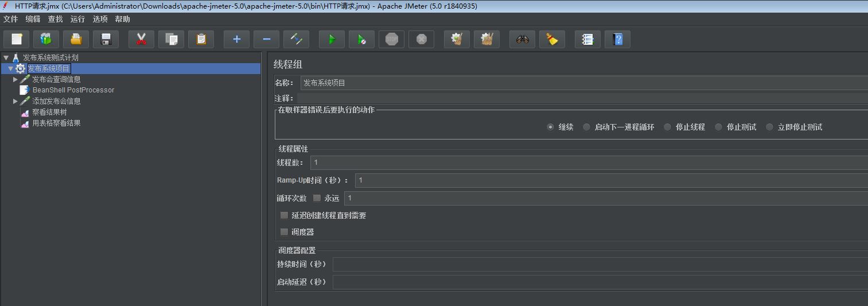Select the 停止线程 radio button
Viewport: 868px width, 306px height.
[667, 127]
